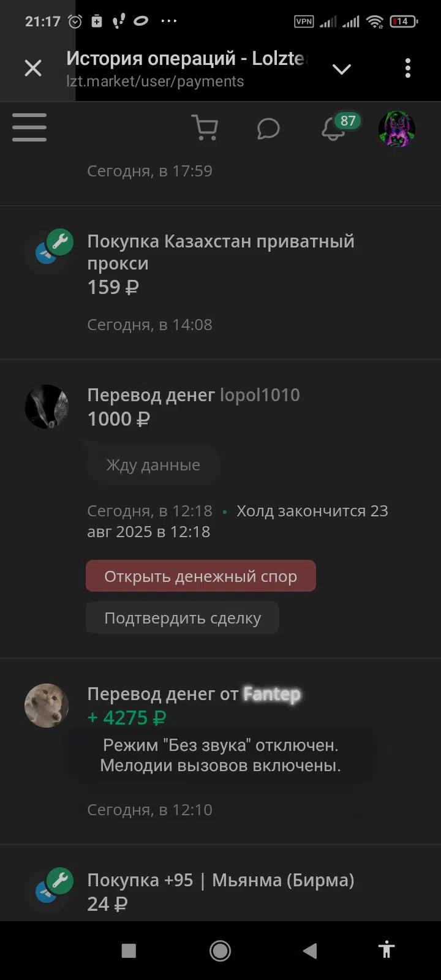441x980 pixels.
Task: Tap the accessibility figure icon in navbar
Action: [x=386, y=950]
